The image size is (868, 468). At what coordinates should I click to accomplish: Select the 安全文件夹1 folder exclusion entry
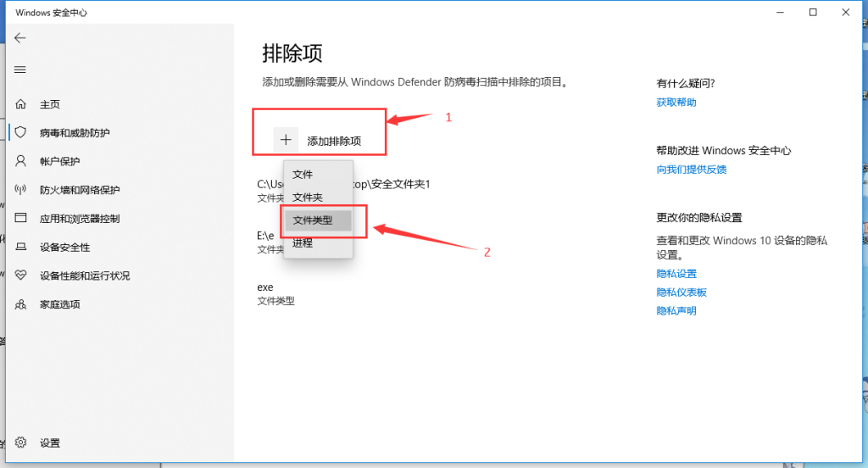point(344,190)
